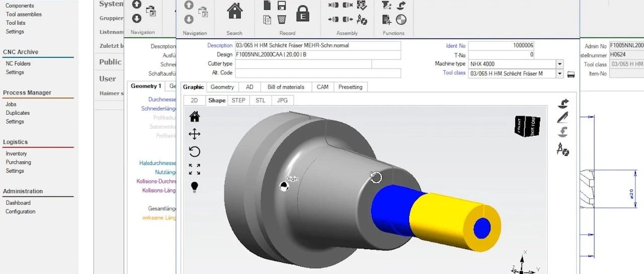This screenshot has width=644, height=274.
Task: Open the Presetting tab
Action: pyautogui.click(x=350, y=87)
